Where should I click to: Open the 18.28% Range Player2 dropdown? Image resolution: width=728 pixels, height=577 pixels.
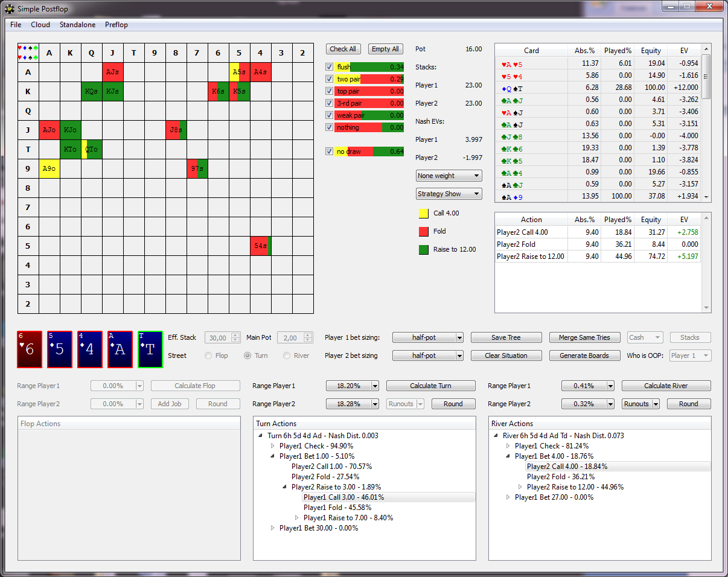click(x=353, y=404)
